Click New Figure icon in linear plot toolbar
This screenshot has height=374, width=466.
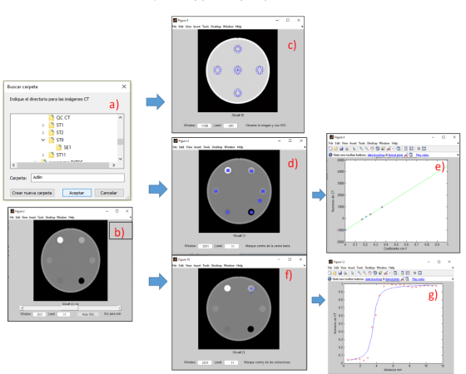330,149
